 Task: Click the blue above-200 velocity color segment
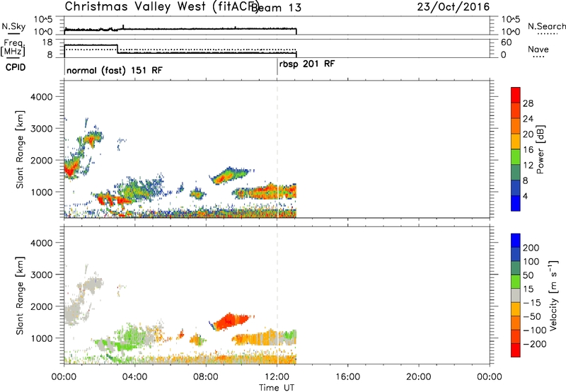(x=516, y=241)
